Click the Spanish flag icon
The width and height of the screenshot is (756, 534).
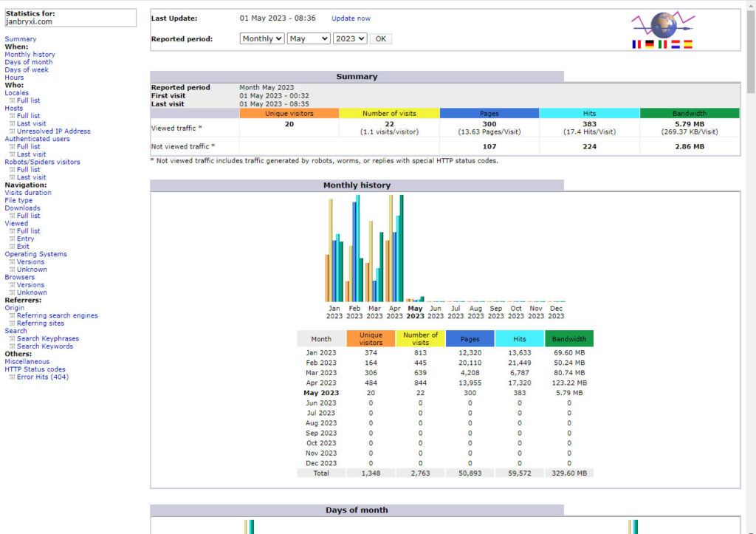688,44
